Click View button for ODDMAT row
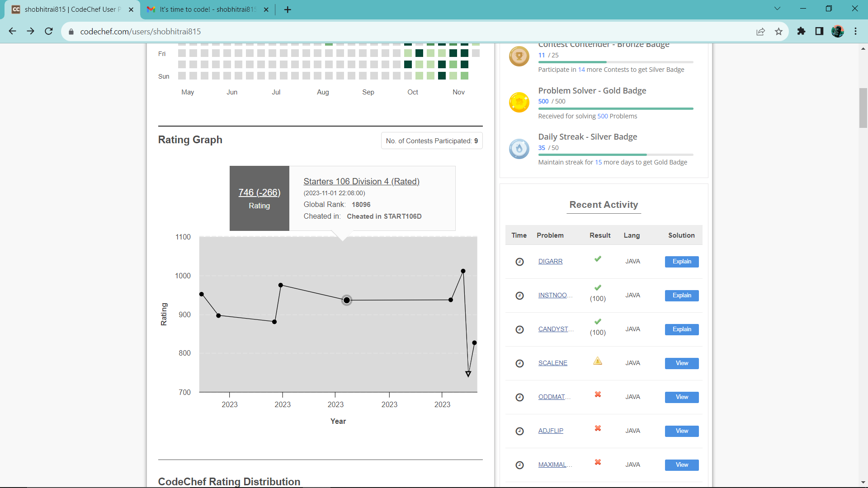This screenshot has width=868, height=488. 681,397
